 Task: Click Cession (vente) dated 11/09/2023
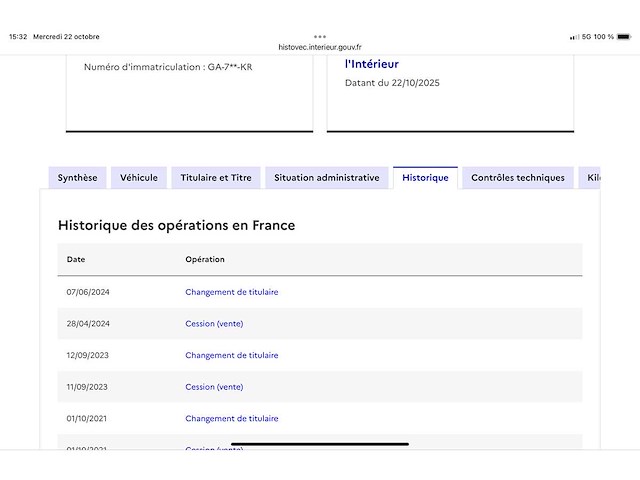214,387
